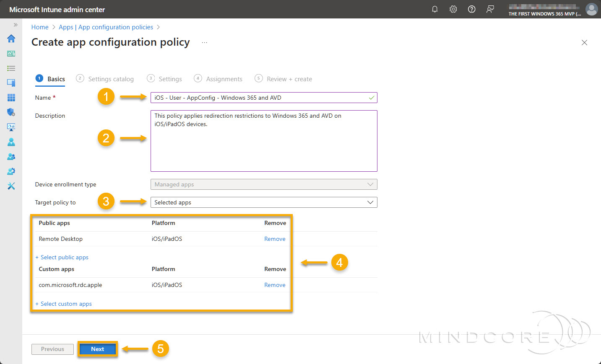Click the policy Name input field
This screenshot has height=364, width=601.
pyautogui.click(x=264, y=98)
